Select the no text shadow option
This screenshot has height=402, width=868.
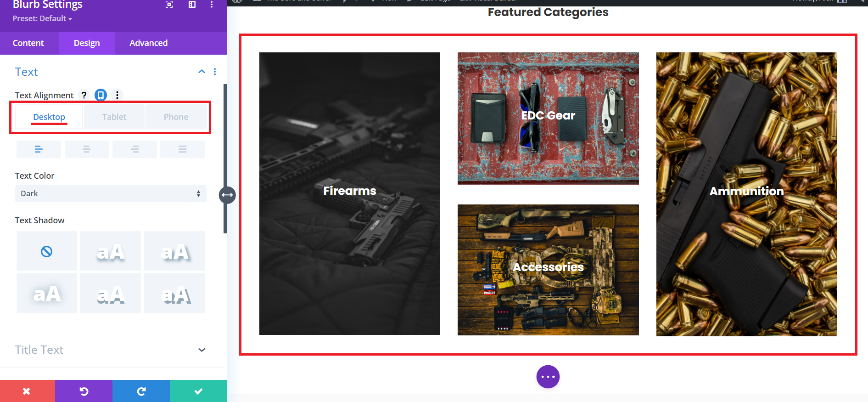47,251
